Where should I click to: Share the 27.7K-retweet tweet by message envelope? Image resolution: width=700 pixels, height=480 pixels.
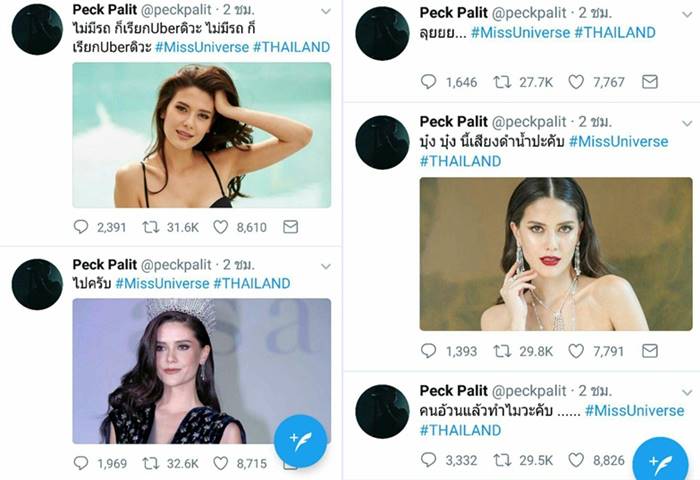[x=650, y=82]
